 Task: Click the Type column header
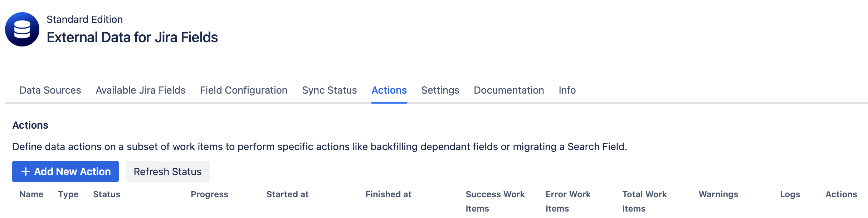click(68, 194)
